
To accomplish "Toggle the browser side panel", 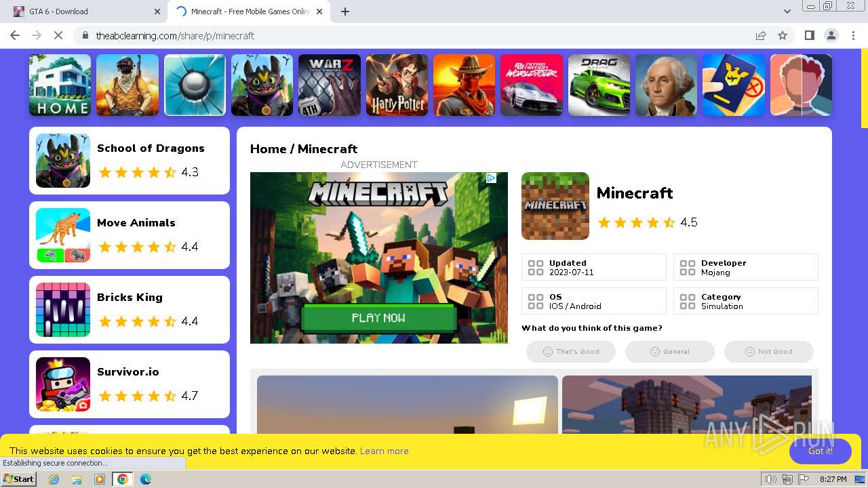I will click(x=810, y=35).
